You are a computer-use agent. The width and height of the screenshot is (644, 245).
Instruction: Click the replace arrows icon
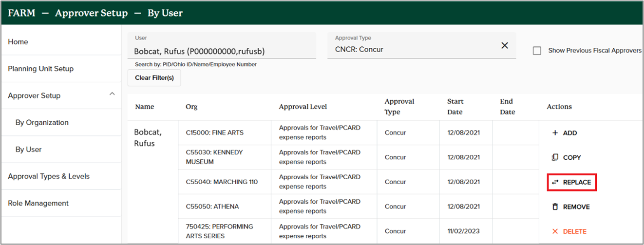[x=555, y=182]
